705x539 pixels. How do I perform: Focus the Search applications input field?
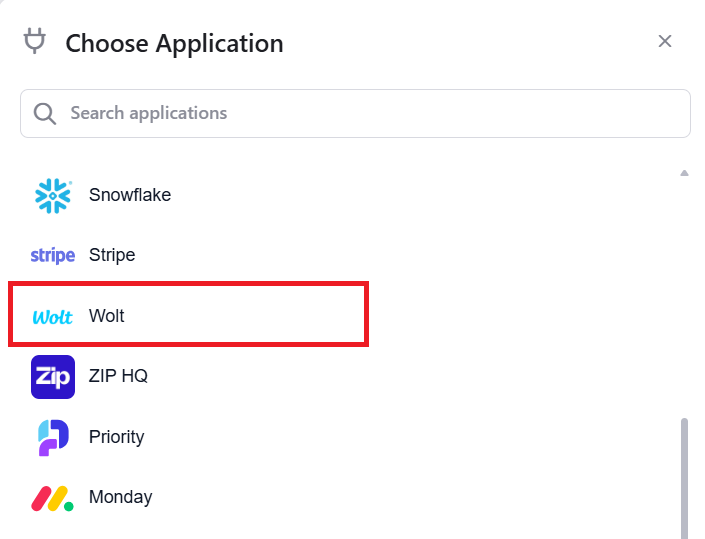pyautogui.click(x=370, y=113)
